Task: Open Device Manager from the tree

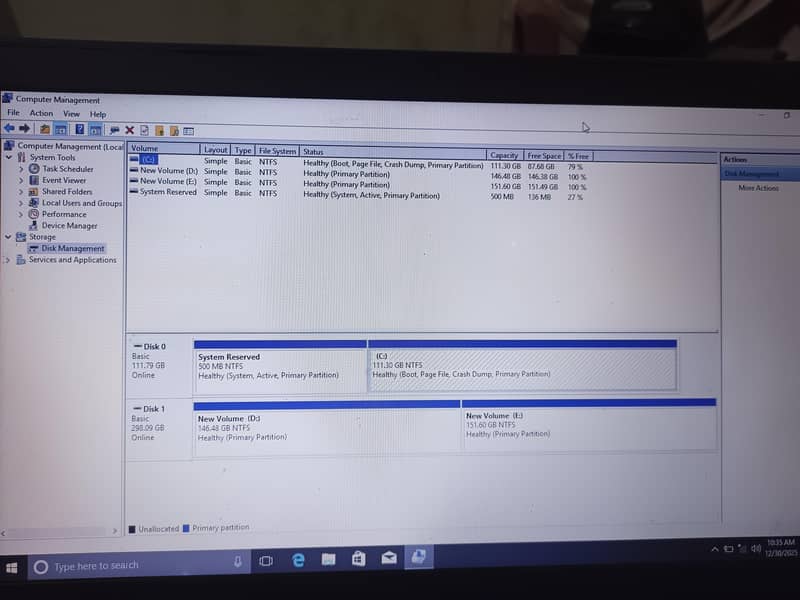Action: tap(69, 225)
